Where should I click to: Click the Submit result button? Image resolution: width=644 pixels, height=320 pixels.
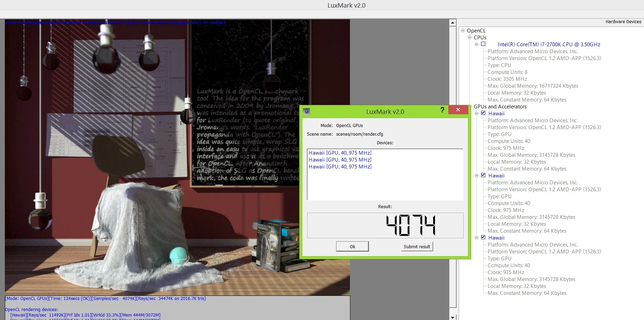pyautogui.click(x=417, y=246)
